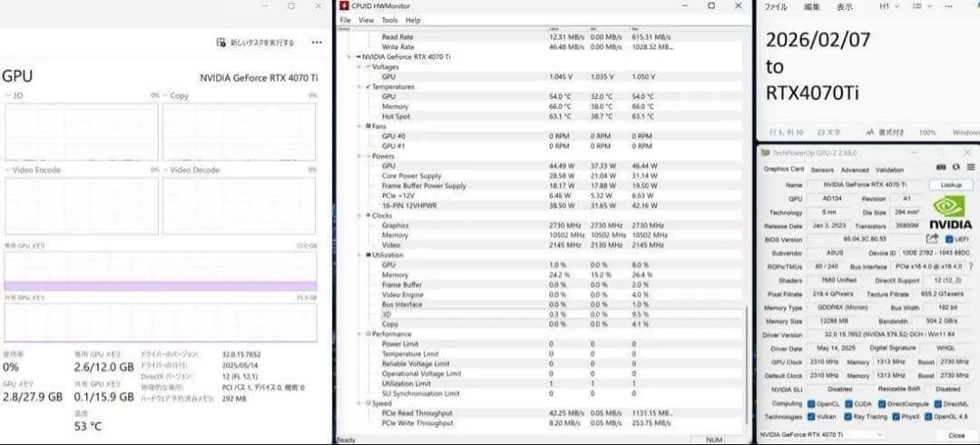
Task: Click the NVIDIA logo in GPU-Z
Action: pos(950,213)
